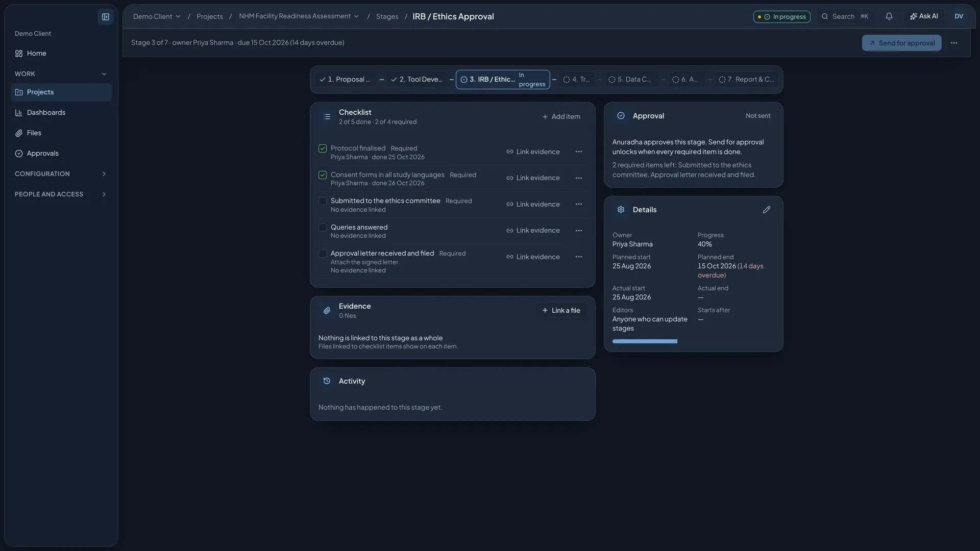Uncheck the Protocol finalised checkbox
The height and width of the screenshot is (551, 980).
click(323, 148)
